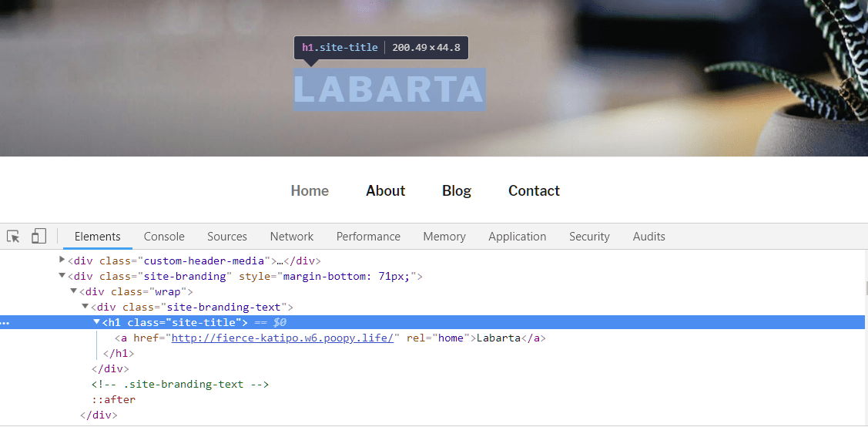Open the Audits tab

[x=648, y=237]
